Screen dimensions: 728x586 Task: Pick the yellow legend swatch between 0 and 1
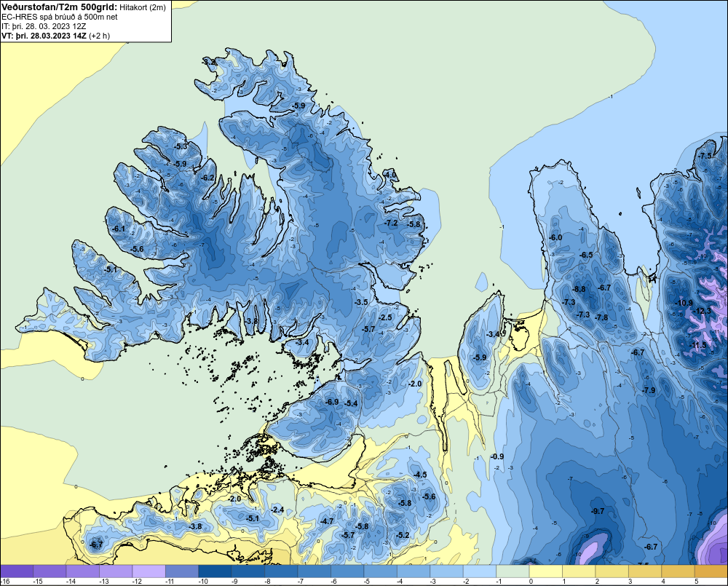click(x=546, y=571)
